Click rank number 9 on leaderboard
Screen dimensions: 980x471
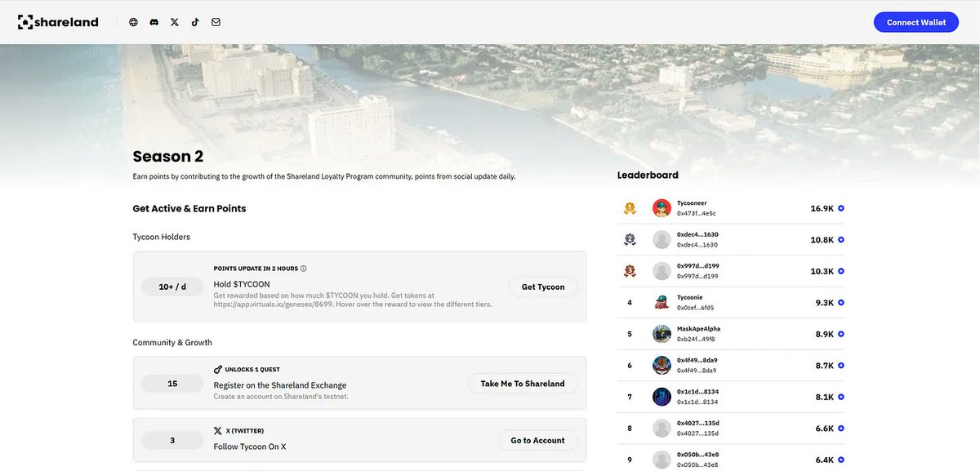630,460
